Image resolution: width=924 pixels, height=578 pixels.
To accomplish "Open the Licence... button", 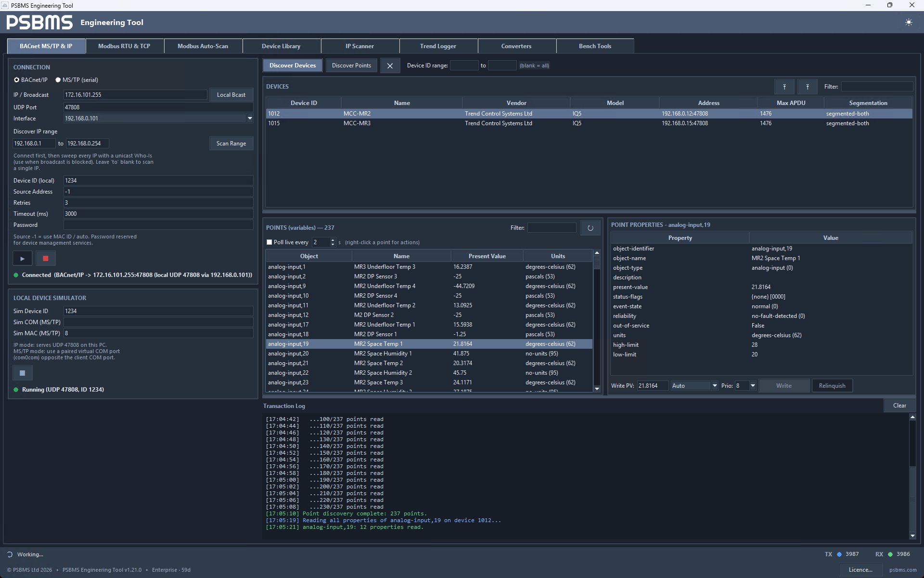I will click(x=860, y=570).
